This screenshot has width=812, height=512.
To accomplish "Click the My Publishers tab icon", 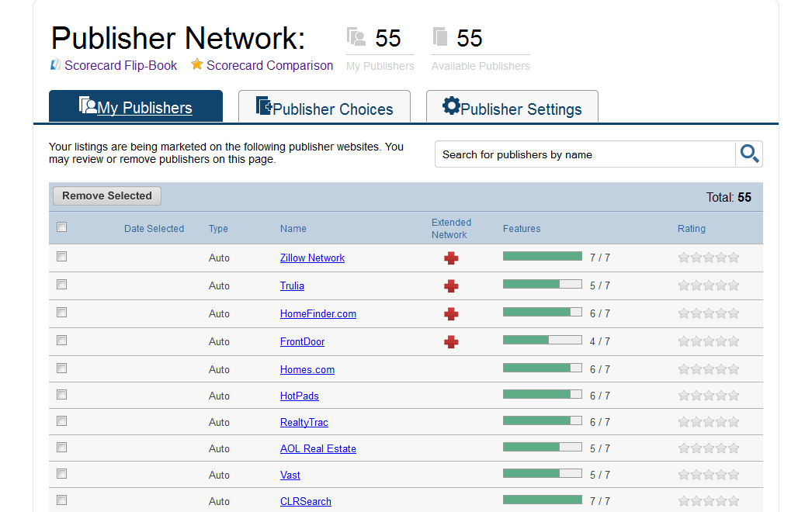I will point(88,105).
